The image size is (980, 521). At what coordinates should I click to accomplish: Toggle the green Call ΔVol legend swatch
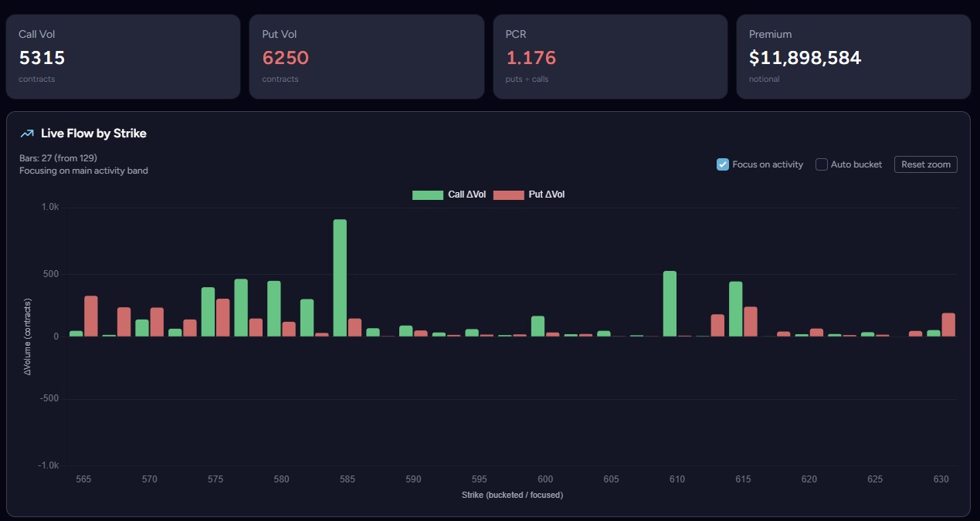tap(428, 195)
